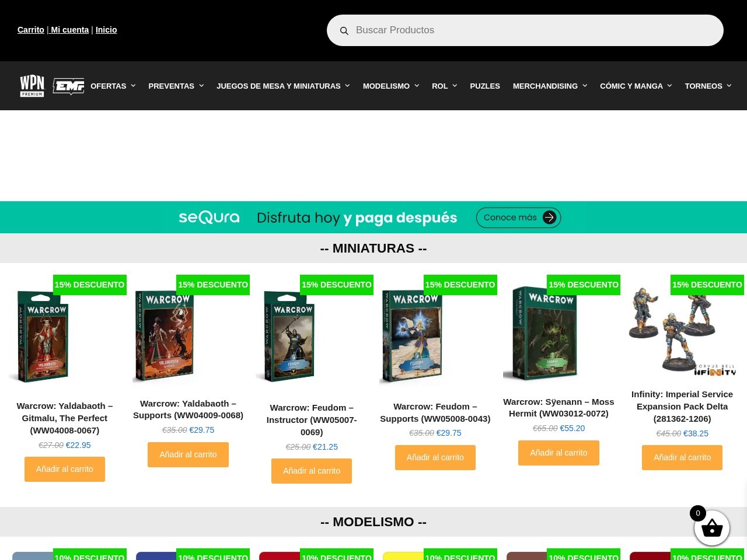Viewport: 747px width, 560px height.
Task: Click the circular arrow icon in Conoce más
Action: click(549, 217)
